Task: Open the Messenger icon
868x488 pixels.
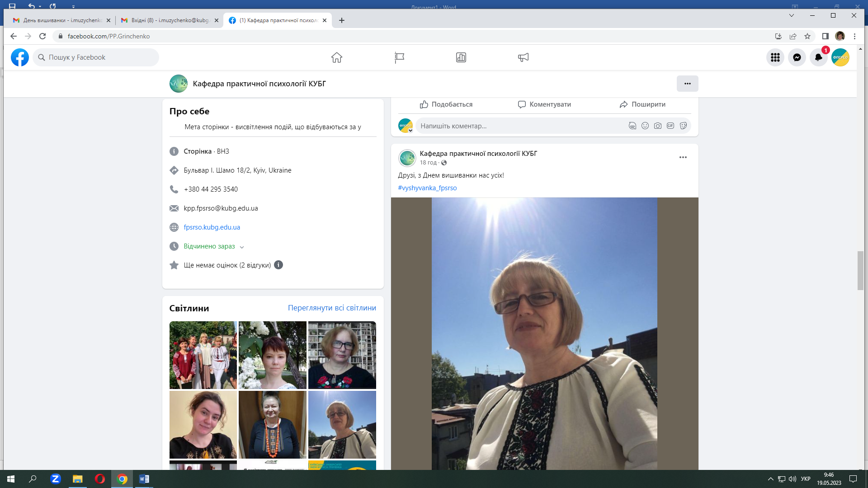Action: click(x=797, y=57)
